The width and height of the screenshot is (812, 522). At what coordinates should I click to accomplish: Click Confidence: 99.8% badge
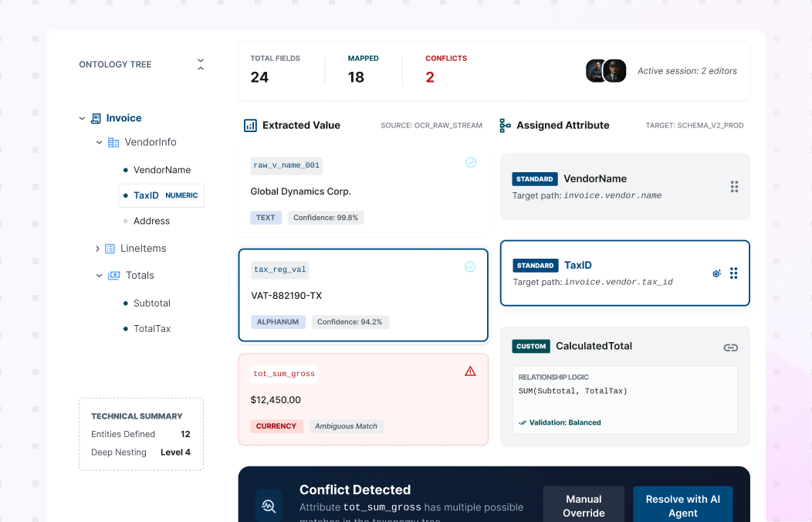click(326, 218)
